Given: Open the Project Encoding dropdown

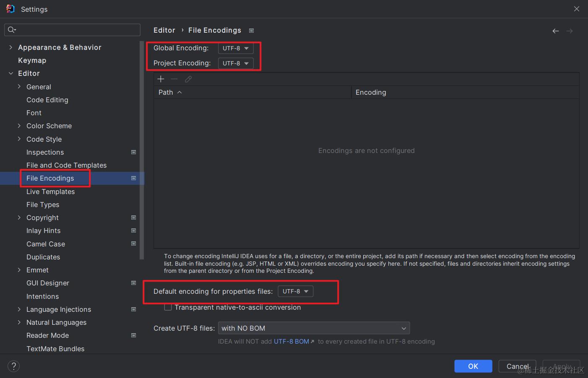Looking at the screenshot, I should pos(236,63).
